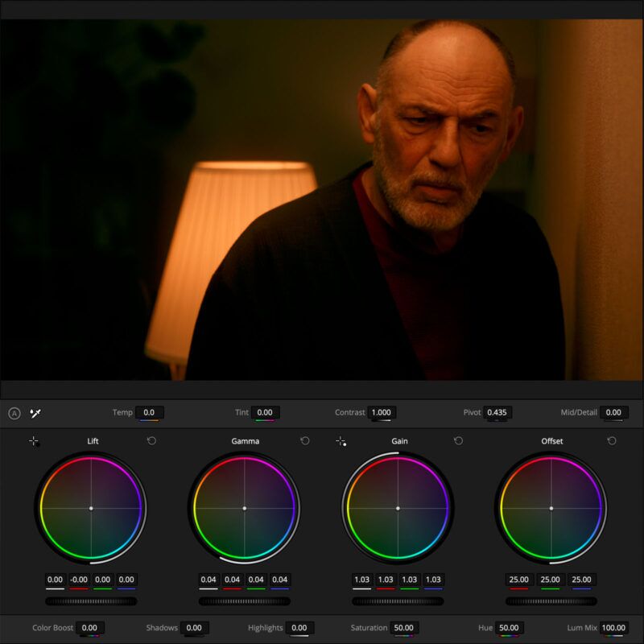The image size is (644, 644).
Task: Select the Gamma green value field
Action: [x=256, y=580]
